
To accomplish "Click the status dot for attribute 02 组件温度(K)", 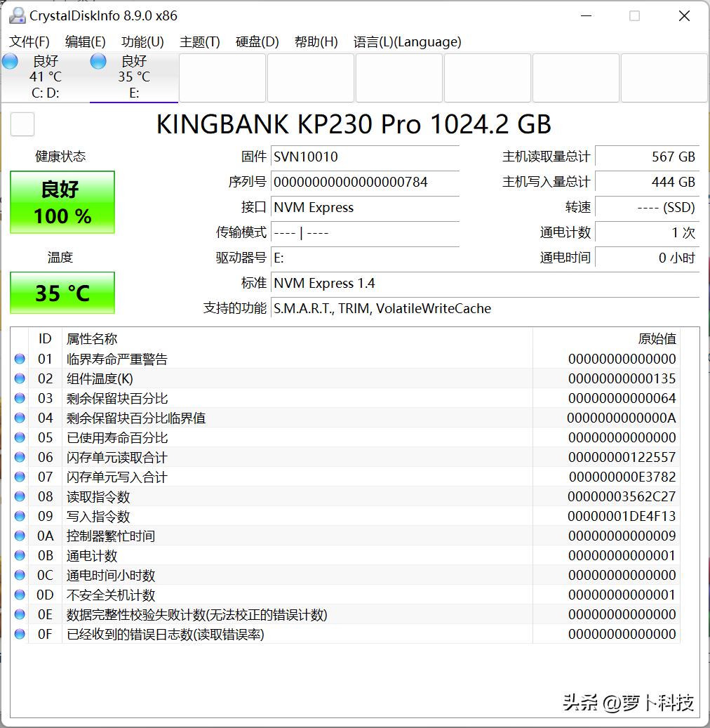I will [20, 378].
